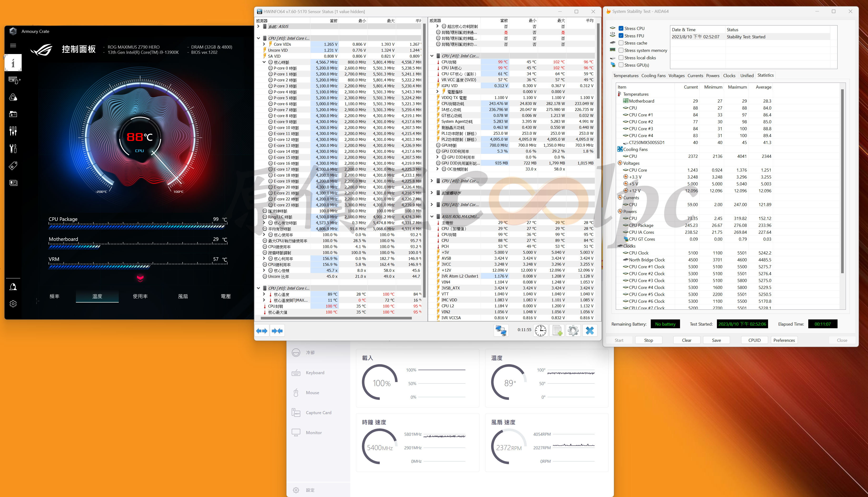Open Armoury Crate dashboard info icon
The image size is (868, 497).
click(13, 63)
